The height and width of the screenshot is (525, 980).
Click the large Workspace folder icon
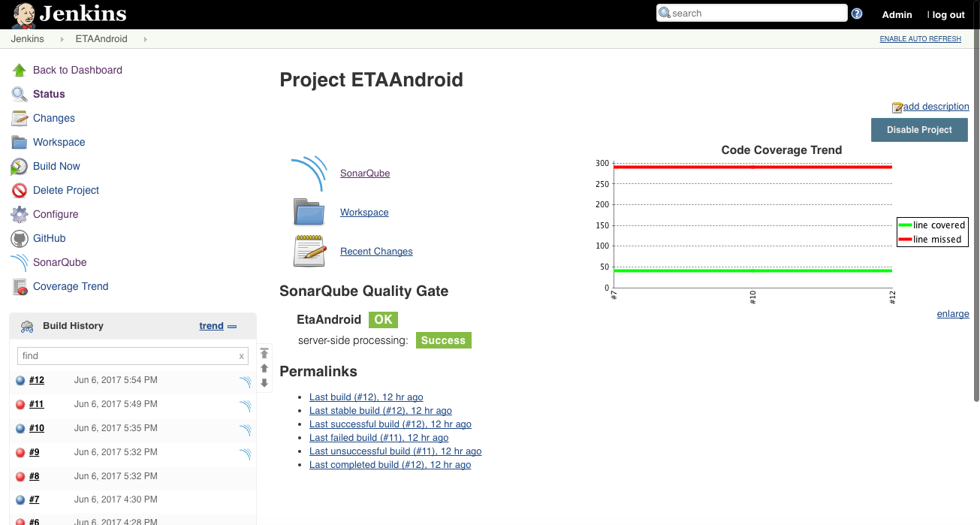pyautogui.click(x=309, y=213)
